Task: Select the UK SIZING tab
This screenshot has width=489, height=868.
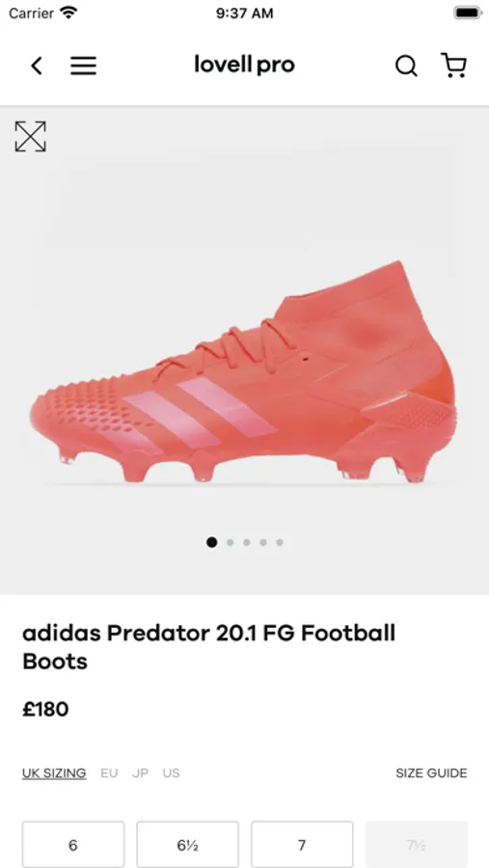Action: pos(54,773)
